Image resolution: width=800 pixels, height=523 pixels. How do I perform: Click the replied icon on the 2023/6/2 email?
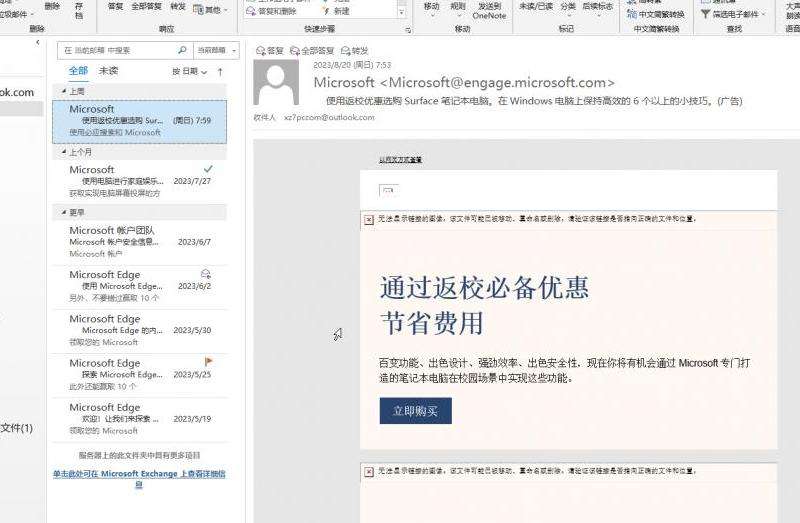(206, 274)
